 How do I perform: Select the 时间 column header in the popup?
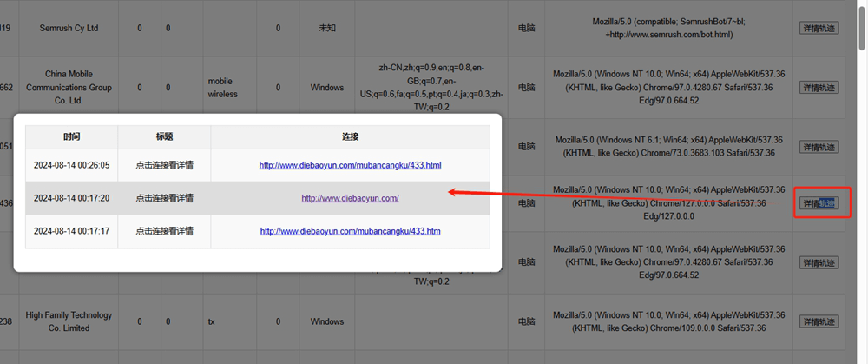coord(71,137)
